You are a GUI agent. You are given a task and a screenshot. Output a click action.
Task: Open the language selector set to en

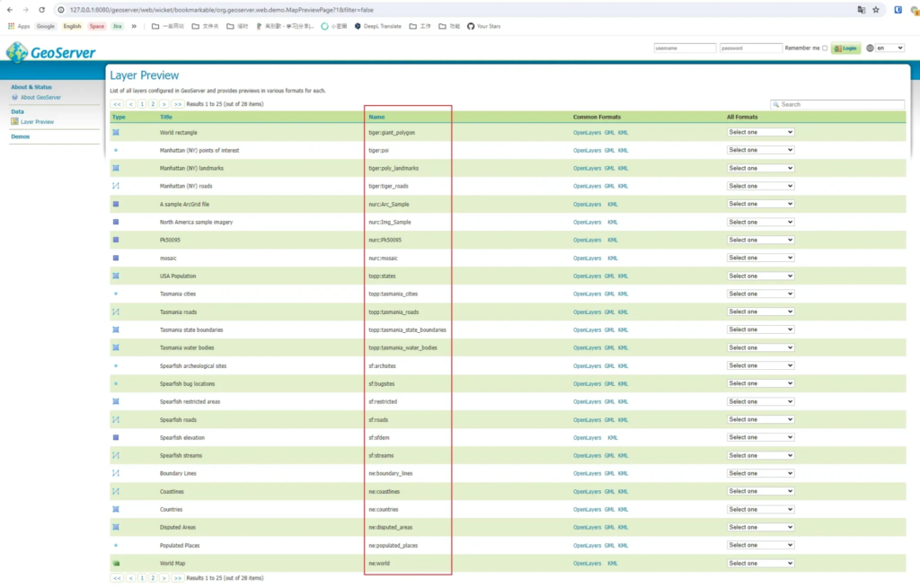coord(889,48)
